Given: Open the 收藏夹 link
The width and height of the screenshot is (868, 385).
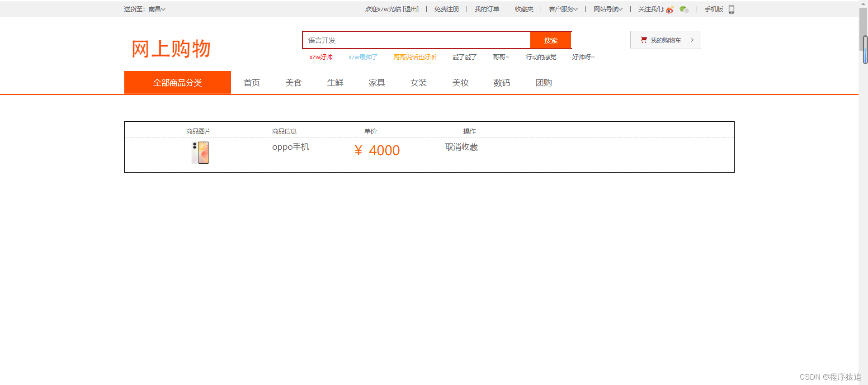Looking at the screenshot, I should pyautogui.click(x=524, y=9).
